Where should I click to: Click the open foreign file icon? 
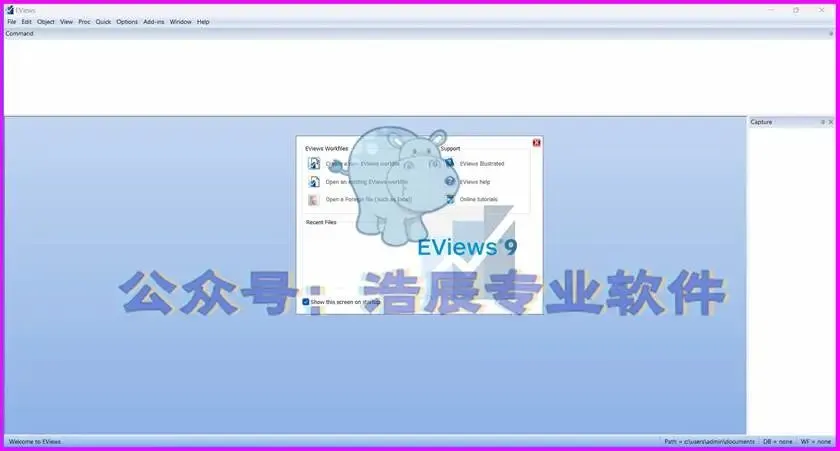pyautogui.click(x=313, y=200)
